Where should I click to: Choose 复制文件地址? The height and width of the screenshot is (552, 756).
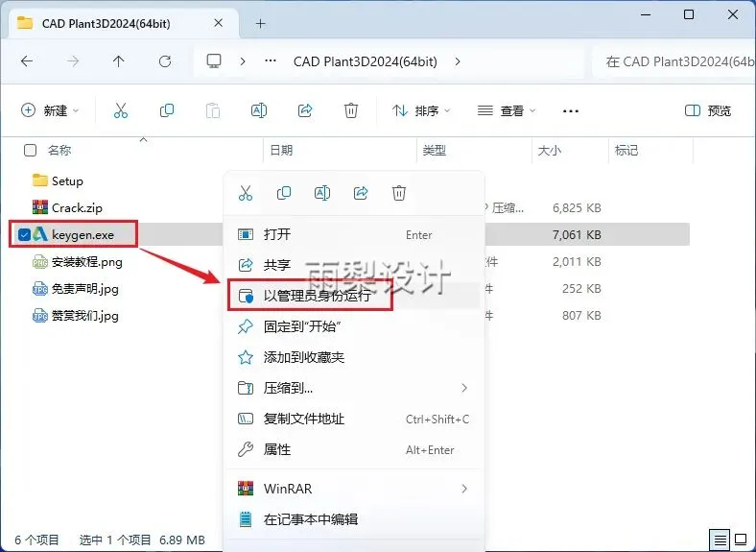click(x=354, y=419)
